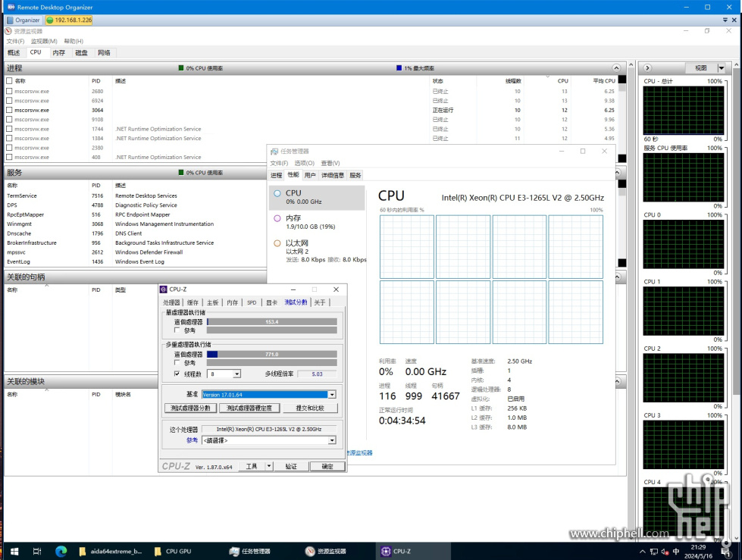Check mscorsvw.exe PID 3064 checkbox
The width and height of the screenshot is (742, 560).
tap(9, 110)
